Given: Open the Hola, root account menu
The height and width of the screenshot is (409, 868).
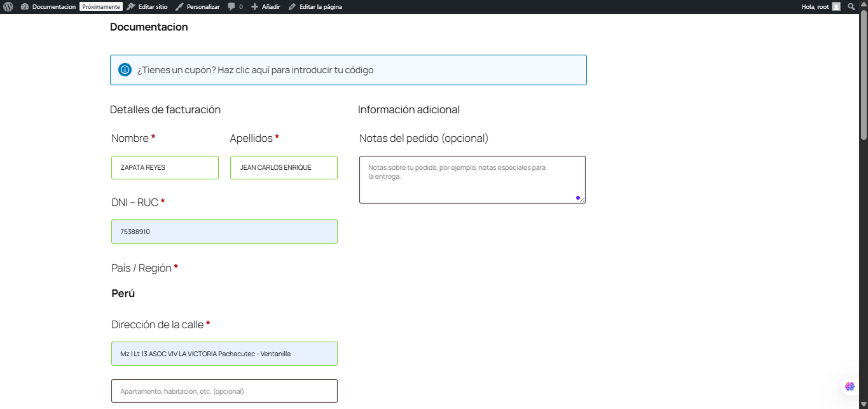Looking at the screenshot, I should [815, 6].
